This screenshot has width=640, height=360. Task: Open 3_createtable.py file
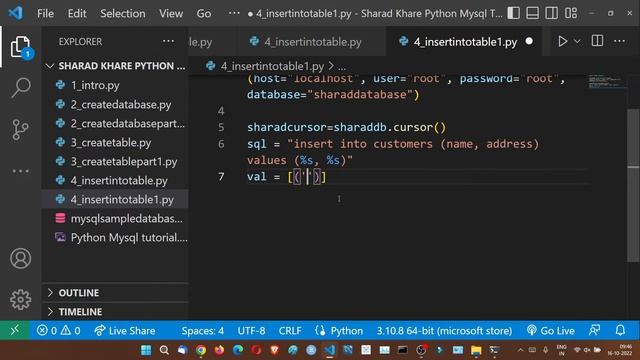[x=115, y=142]
